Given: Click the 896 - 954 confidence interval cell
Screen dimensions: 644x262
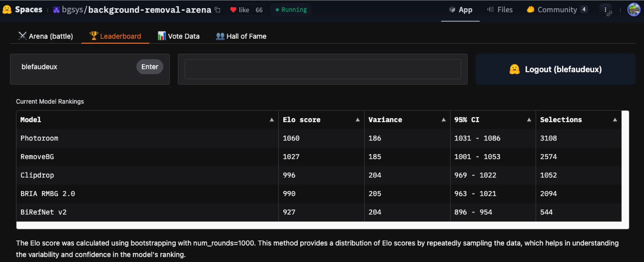Looking at the screenshot, I should coord(493,212).
